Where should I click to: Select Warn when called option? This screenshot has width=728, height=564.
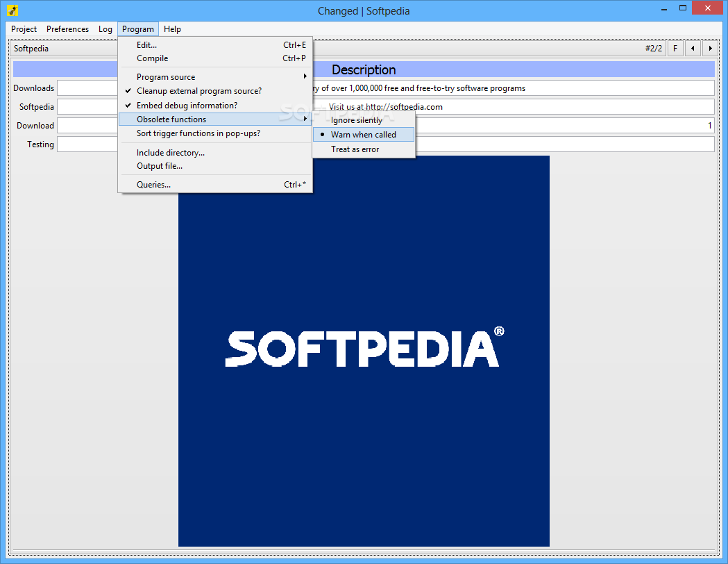coord(364,135)
